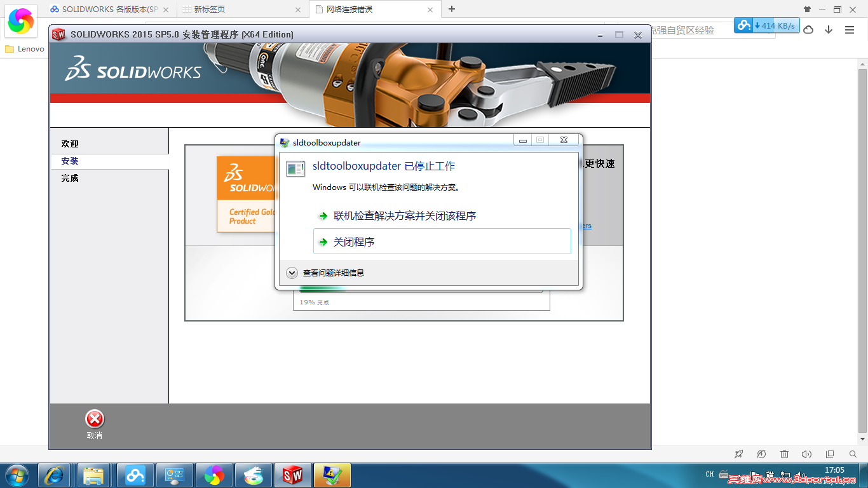Click the red cancel X icon in the installer
Screen dimensions: 868x488
(95, 419)
